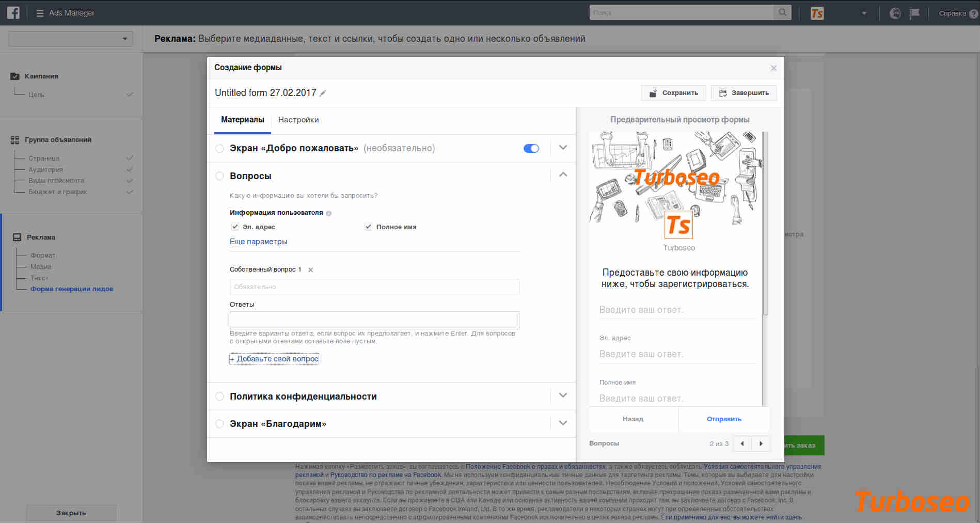Switch to the Материалы tab
Viewport: 980px width, 523px height.
[x=243, y=120]
